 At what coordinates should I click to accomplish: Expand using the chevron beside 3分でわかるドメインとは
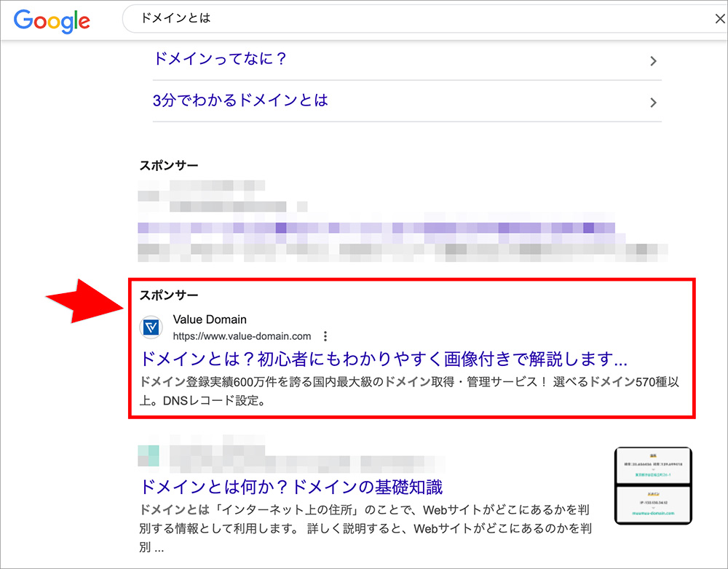click(653, 103)
